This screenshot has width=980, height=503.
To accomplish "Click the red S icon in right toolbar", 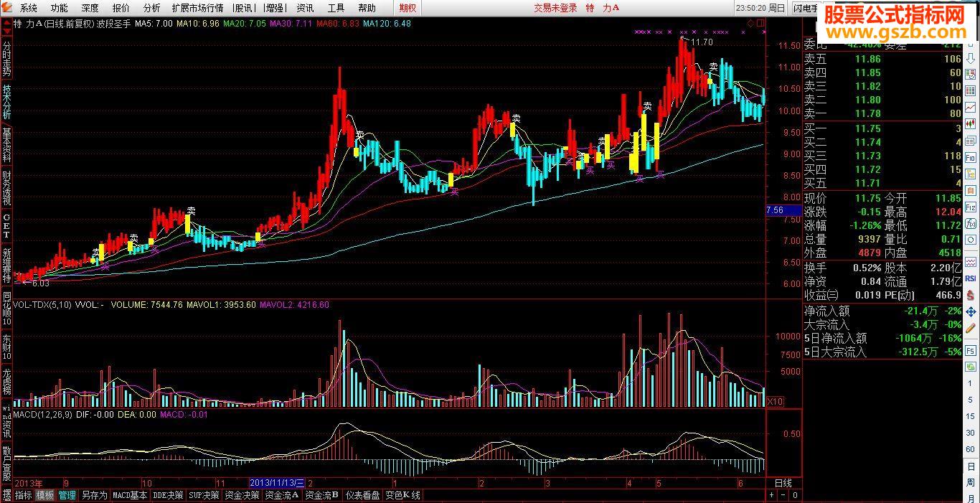I will coord(970,294).
